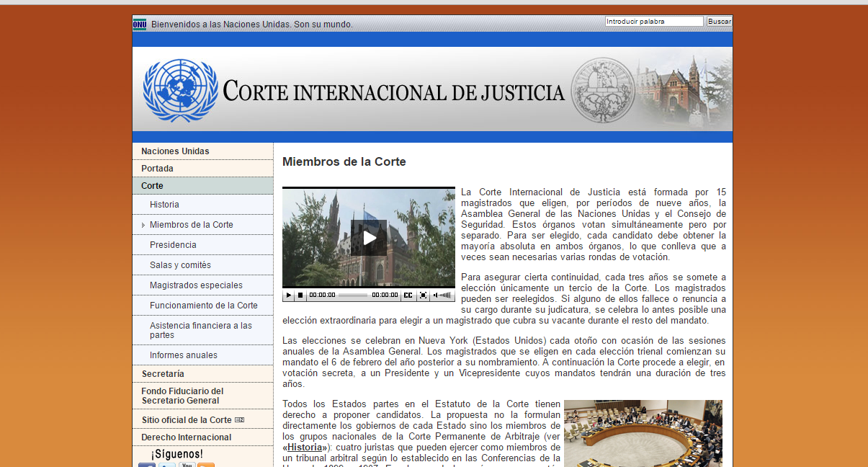Click the EN language icon beside Sitio oficial
The height and width of the screenshot is (467, 868).
(x=240, y=420)
